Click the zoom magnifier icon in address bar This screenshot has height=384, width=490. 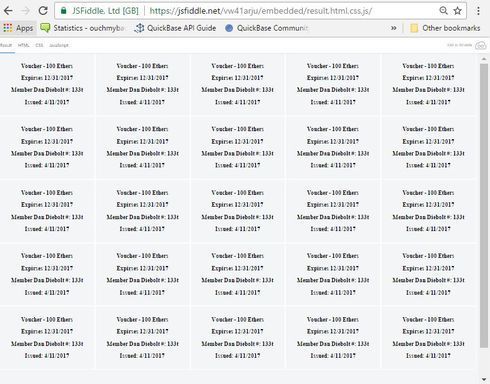(x=443, y=11)
